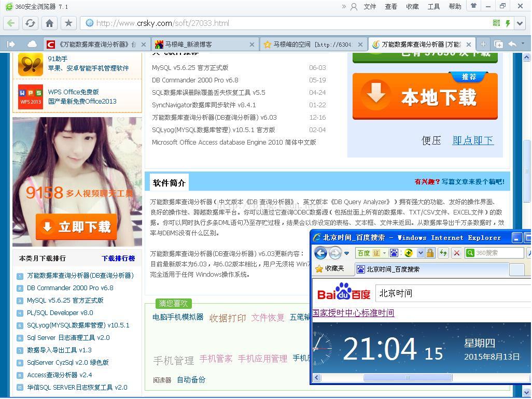Open the 手机管家 tag link
The image size is (532, 399).
[216, 358]
